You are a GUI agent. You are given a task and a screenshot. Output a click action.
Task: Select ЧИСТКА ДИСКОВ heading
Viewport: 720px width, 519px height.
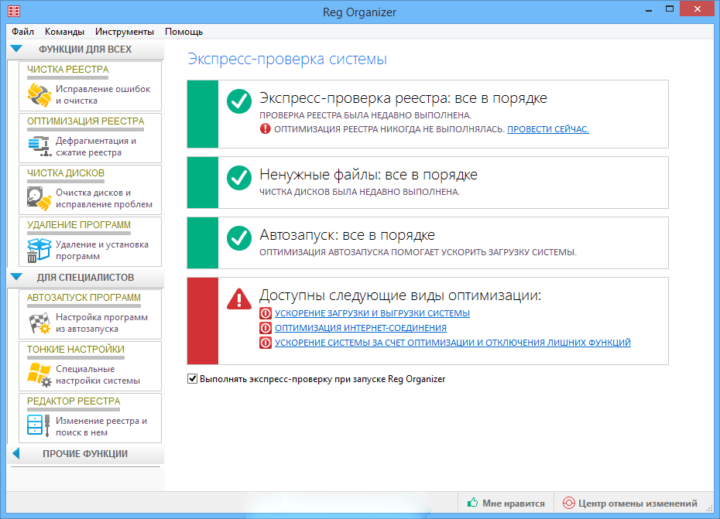pos(66,173)
